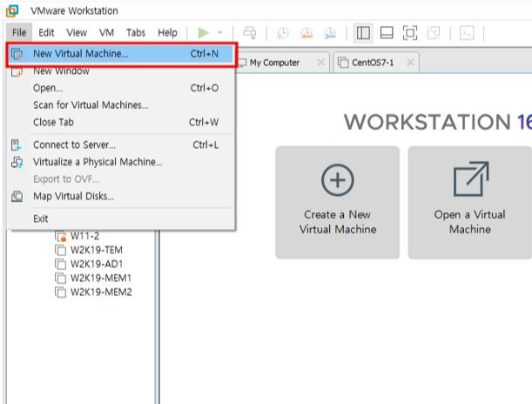Click the Map Virtual Disks icon
This screenshot has width=532, height=404.
[x=17, y=197]
